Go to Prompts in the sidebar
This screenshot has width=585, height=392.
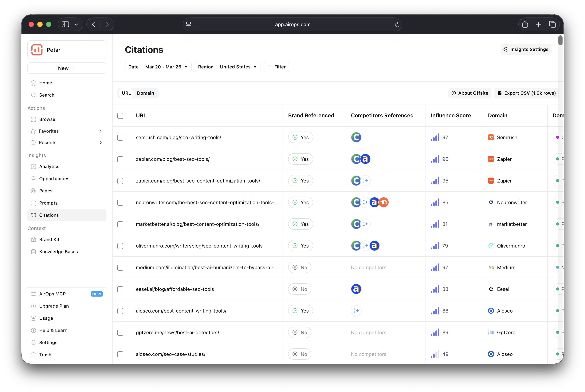pos(48,203)
